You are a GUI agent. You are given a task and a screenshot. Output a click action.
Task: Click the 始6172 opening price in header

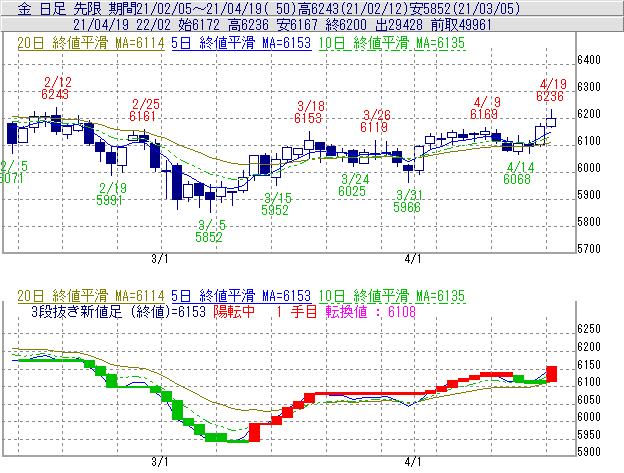point(199,25)
